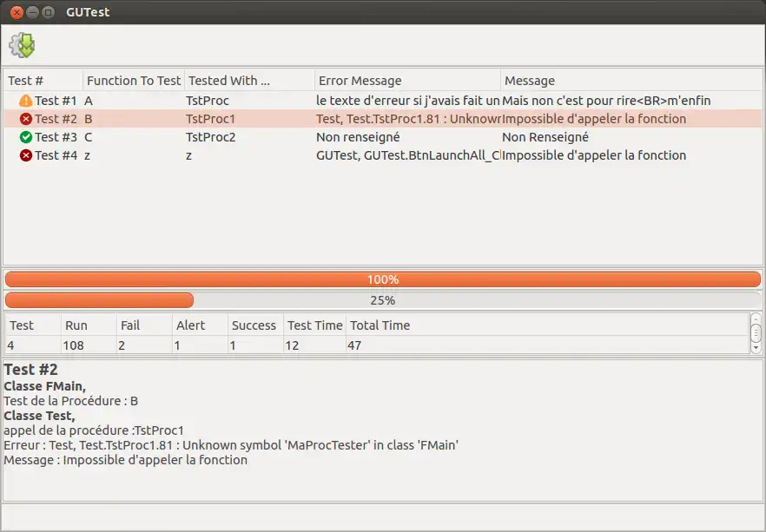The width and height of the screenshot is (766, 532).
Task: Click the Fail column header in stats table
Action: [144, 325]
